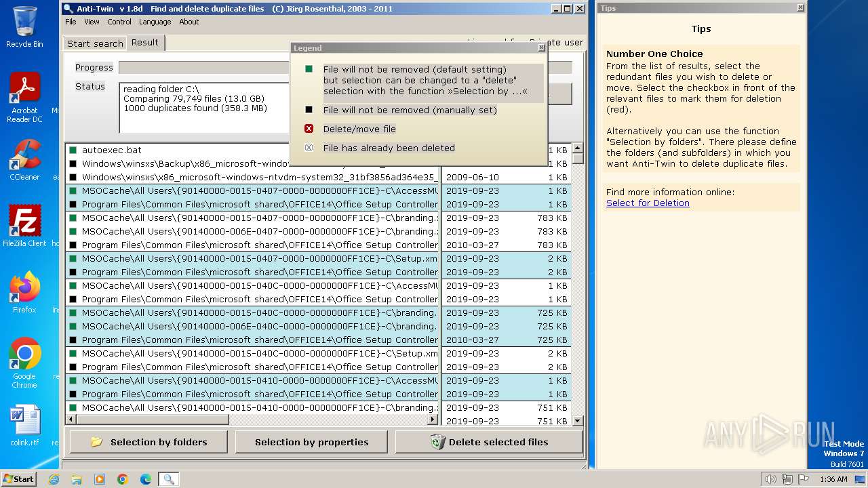Select Anti-Twin taskbar button
Viewport: 868px width, 488px height.
point(168,479)
